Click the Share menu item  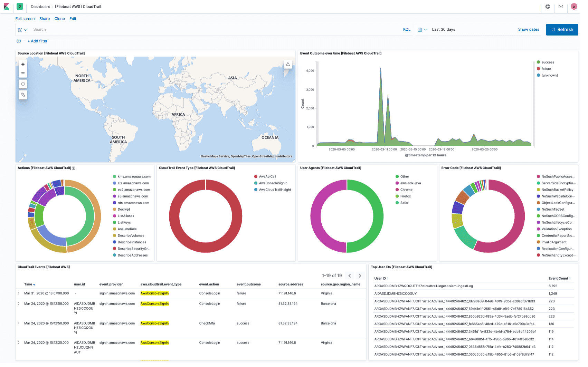pos(44,19)
